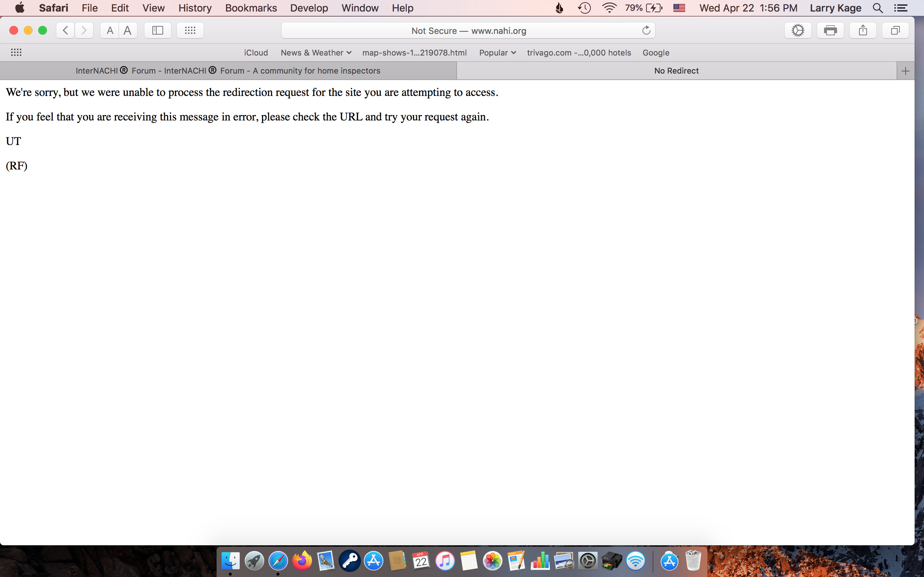Image resolution: width=924 pixels, height=577 pixels.
Task: Click the Print icon in toolbar
Action: (830, 31)
